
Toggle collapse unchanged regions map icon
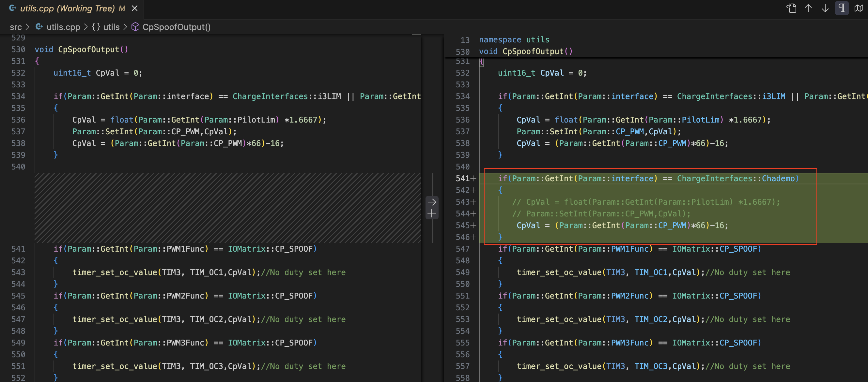click(x=859, y=8)
